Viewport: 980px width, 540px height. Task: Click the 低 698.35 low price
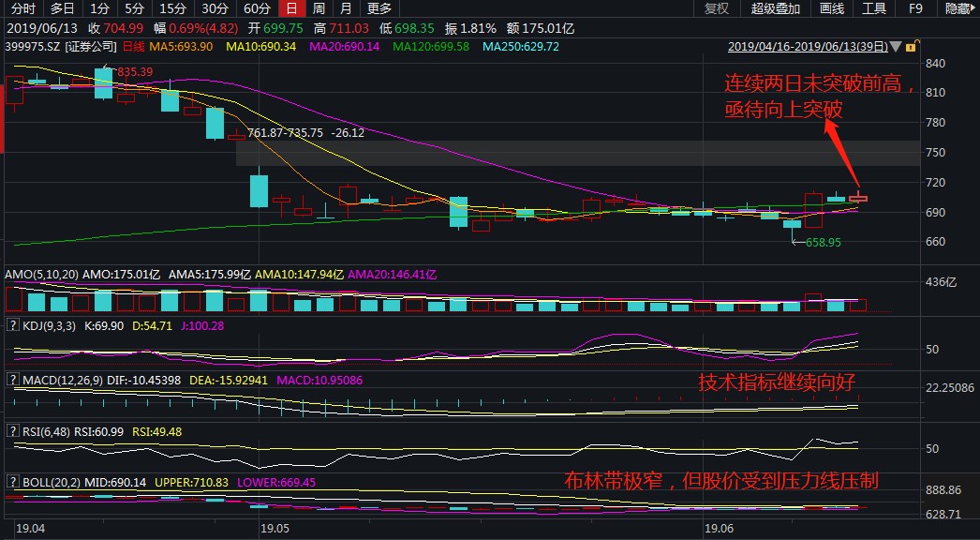(x=407, y=28)
